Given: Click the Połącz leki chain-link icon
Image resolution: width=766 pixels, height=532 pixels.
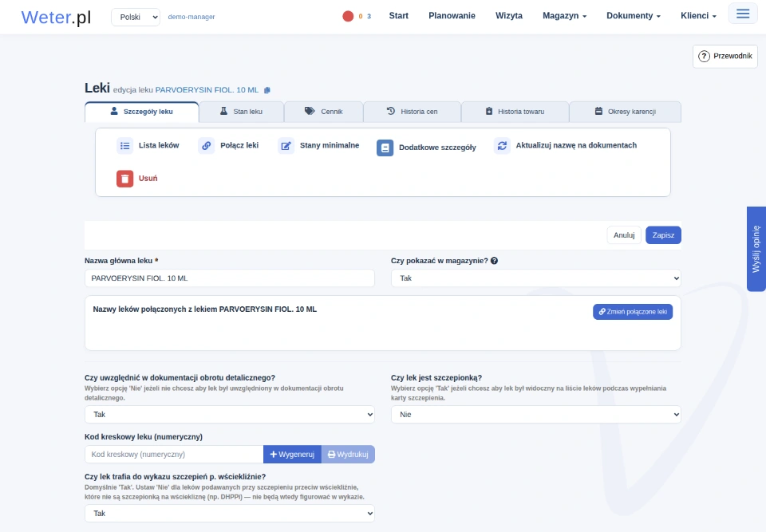Looking at the screenshot, I should (206, 146).
